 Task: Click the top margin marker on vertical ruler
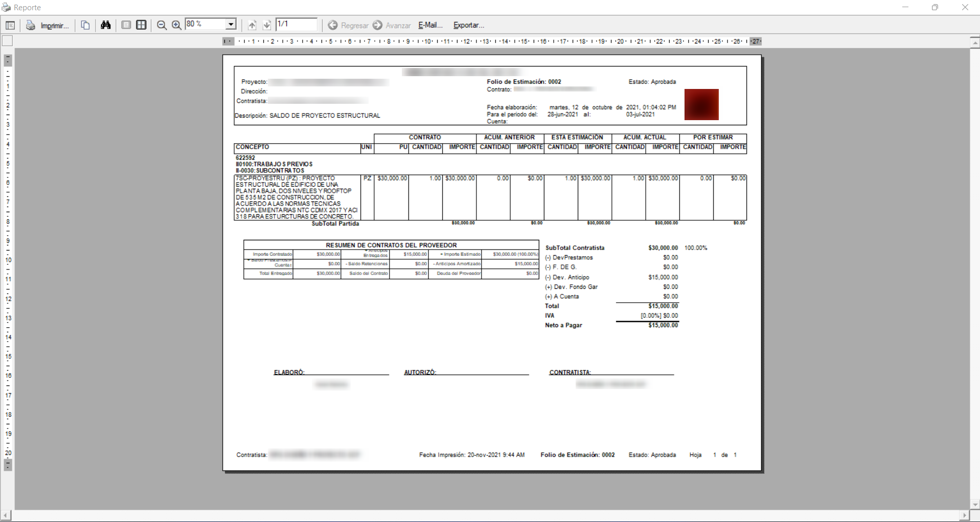click(8, 60)
